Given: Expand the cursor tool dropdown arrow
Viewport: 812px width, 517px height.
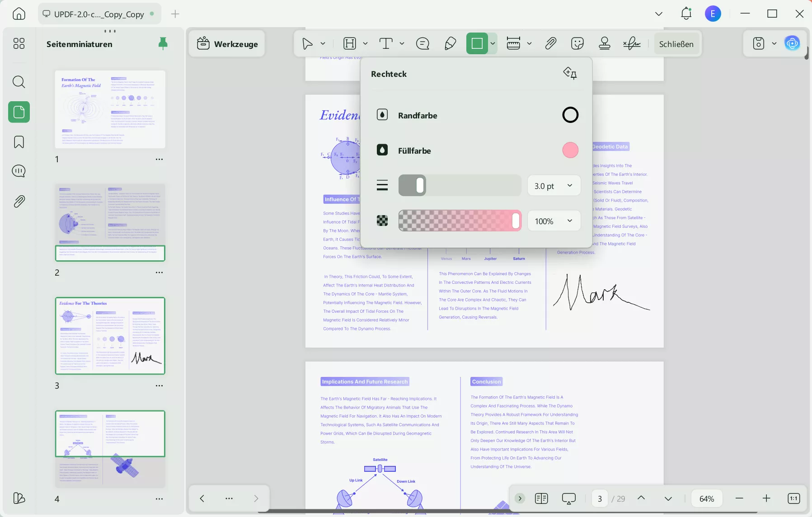Looking at the screenshot, I should [x=323, y=44].
